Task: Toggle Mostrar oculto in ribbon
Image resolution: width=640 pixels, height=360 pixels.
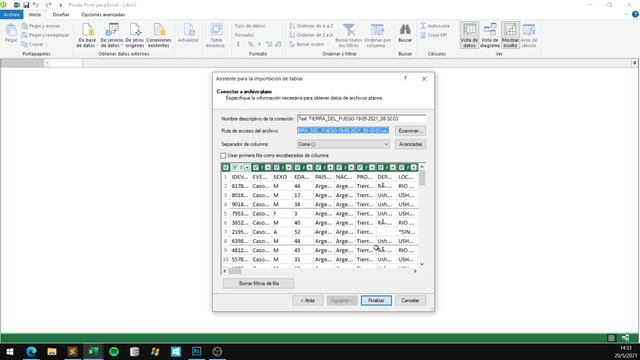Action: 510,35
